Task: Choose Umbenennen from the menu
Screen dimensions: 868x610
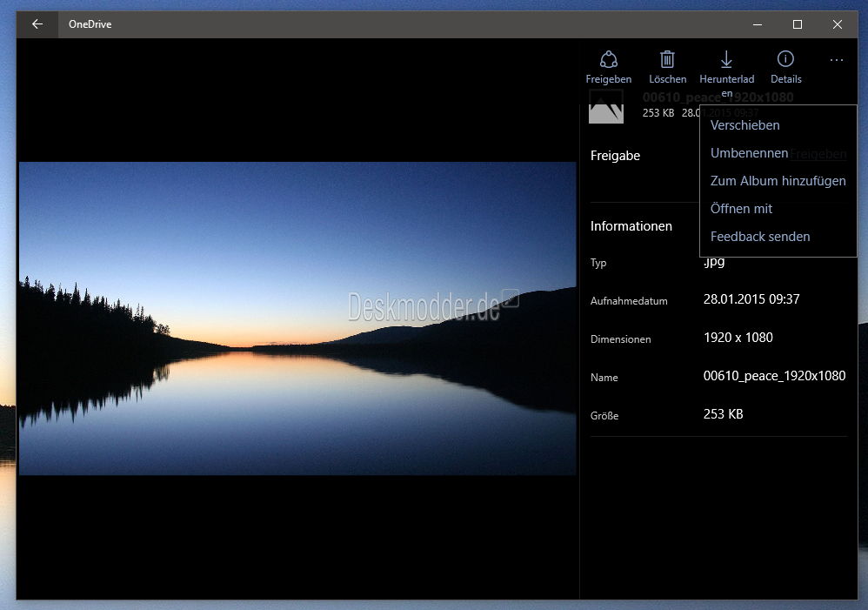Action: point(778,153)
